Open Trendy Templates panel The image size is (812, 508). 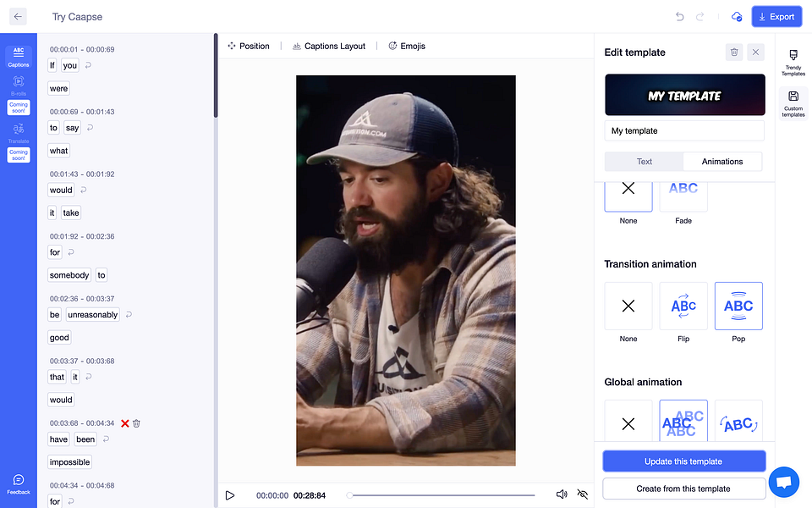[x=793, y=63]
